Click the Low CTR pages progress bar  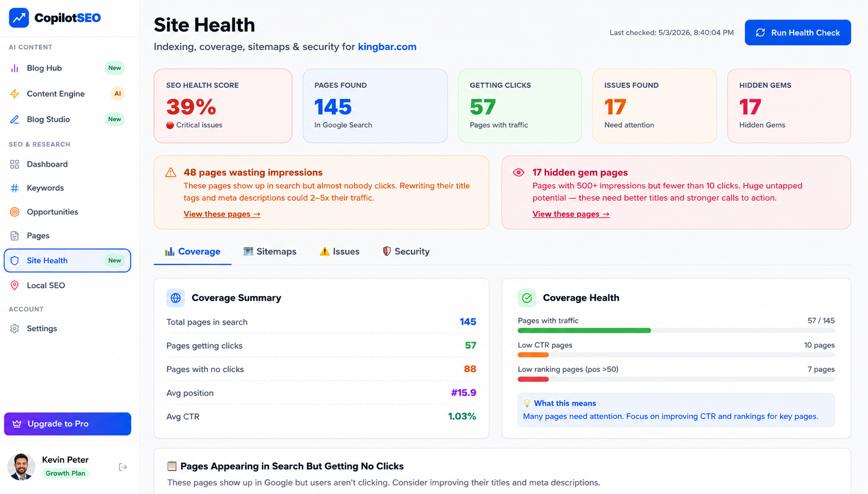pyautogui.click(x=676, y=355)
